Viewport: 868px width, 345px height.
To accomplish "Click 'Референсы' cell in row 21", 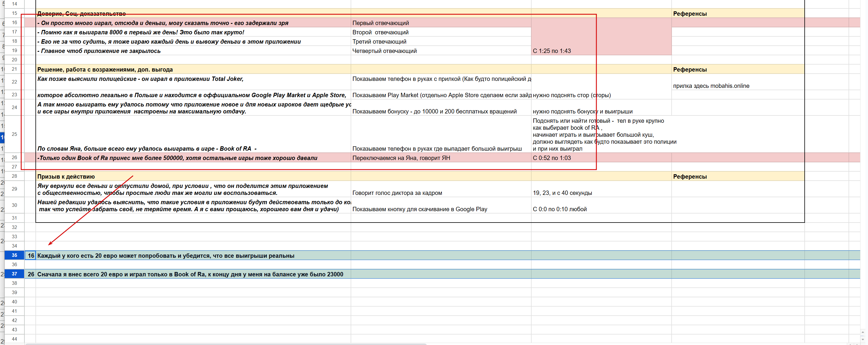I will click(x=738, y=69).
